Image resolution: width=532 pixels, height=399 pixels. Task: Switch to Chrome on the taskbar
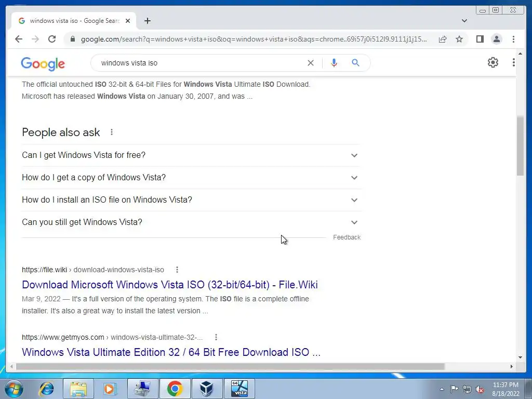click(x=175, y=389)
